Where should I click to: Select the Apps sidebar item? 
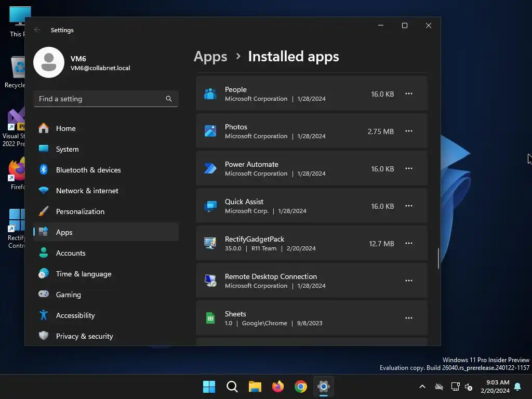(x=106, y=232)
